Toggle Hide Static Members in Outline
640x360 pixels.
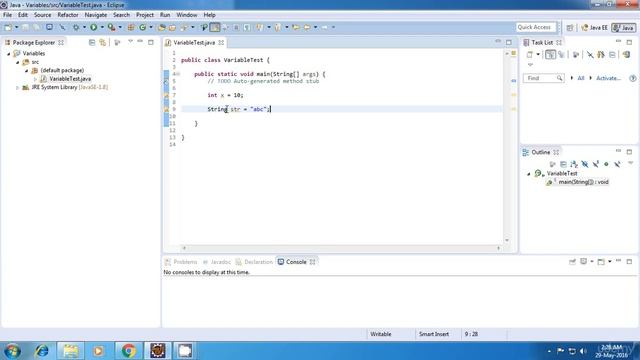click(596, 164)
